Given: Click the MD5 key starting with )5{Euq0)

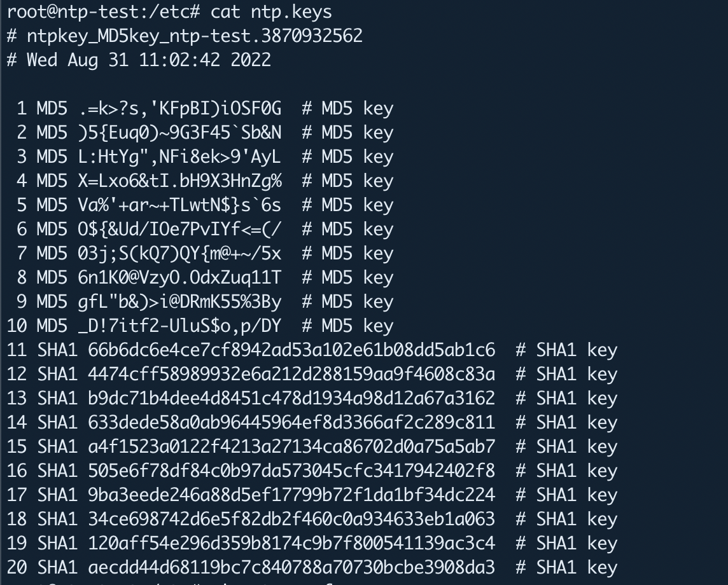Looking at the screenshot, I should 179,133.
